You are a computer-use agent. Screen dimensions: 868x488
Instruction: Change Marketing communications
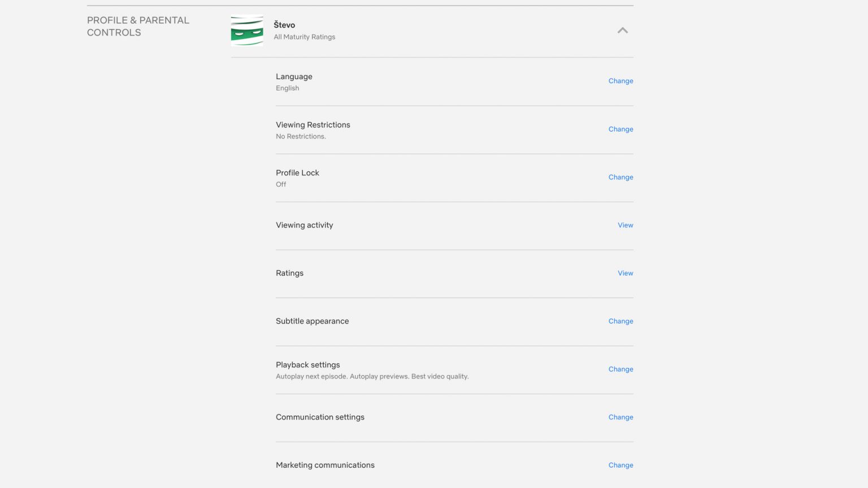pyautogui.click(x=620, y=465)
